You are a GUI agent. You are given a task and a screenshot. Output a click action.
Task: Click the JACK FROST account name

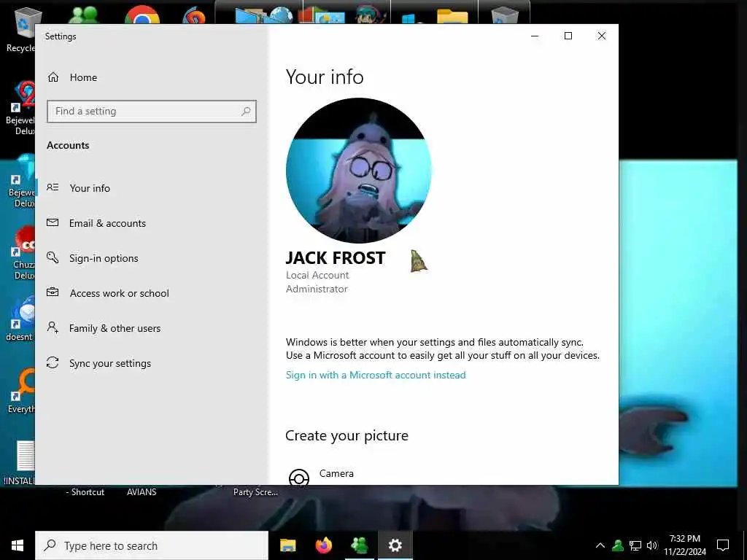tap(336, 257)
